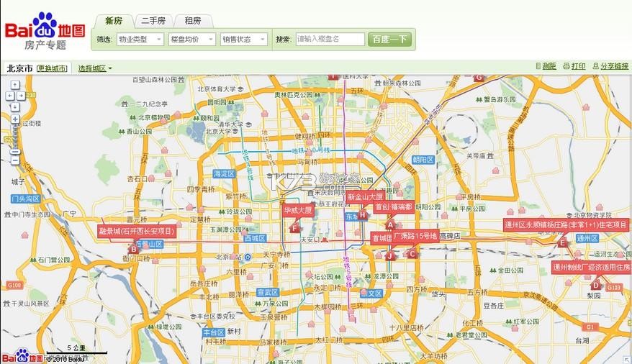This screenshot has height=364, width=632.
Task: Click the 颐和园 map label
Action: 210,118
